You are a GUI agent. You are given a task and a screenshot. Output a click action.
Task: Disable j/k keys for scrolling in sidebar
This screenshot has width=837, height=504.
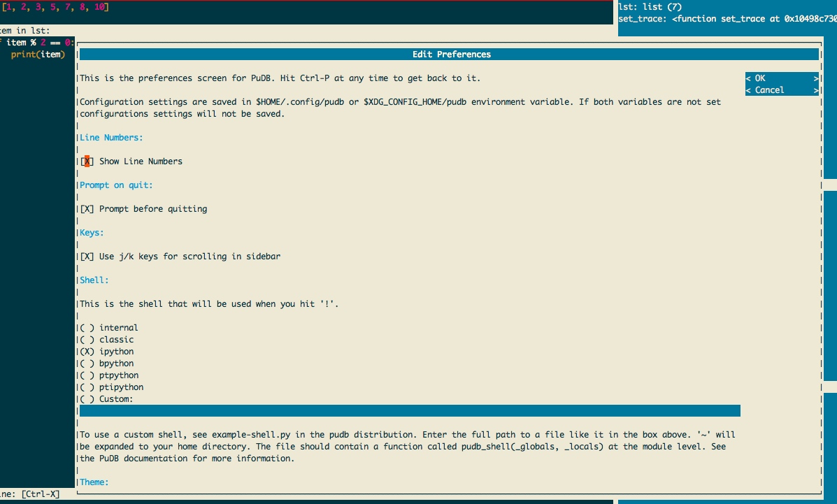tap(180, 257)
